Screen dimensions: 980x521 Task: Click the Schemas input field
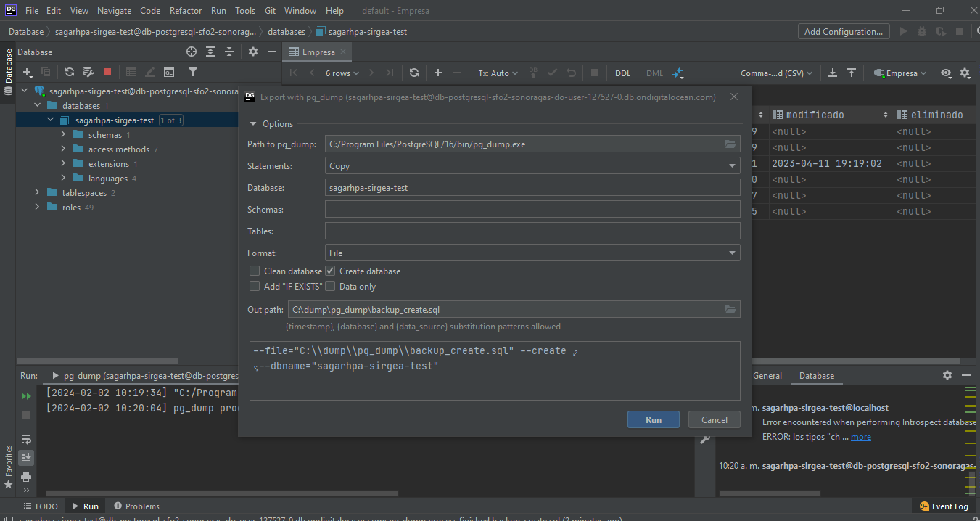(x=532, y=210)
